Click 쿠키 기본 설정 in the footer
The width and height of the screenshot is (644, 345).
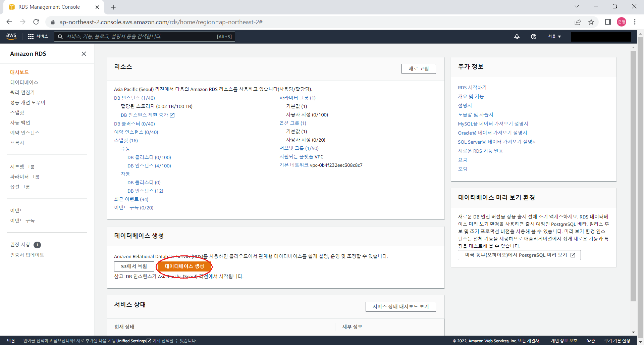pos(617,341)
